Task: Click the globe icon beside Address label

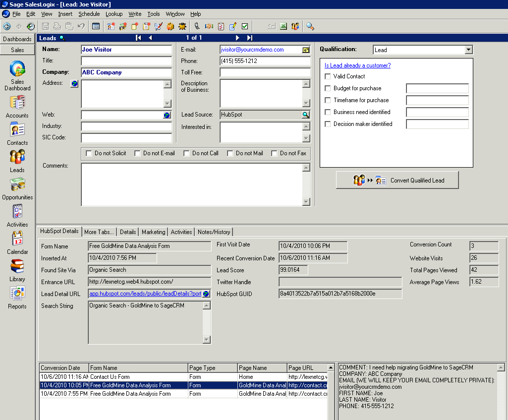Action: tap(74, 84)
